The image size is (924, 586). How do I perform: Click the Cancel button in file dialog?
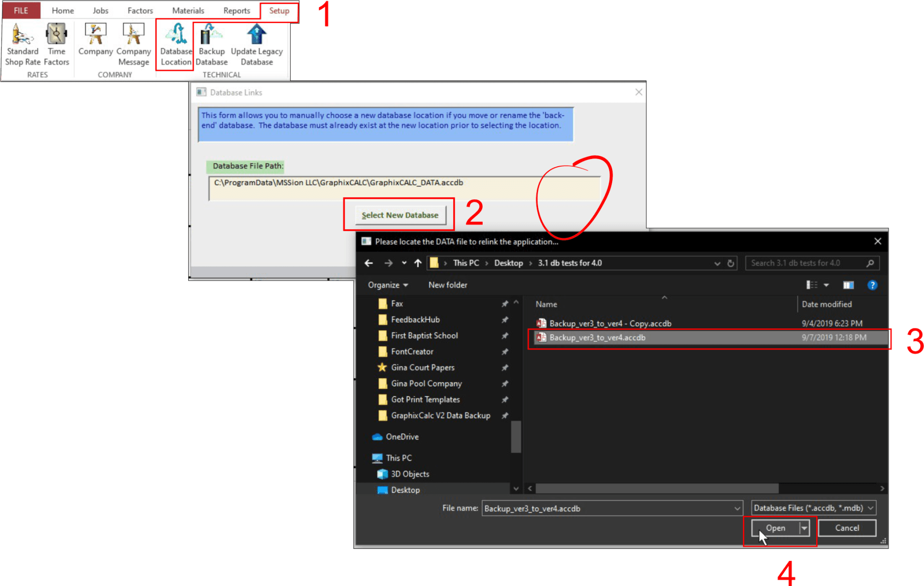click(847, 528)
